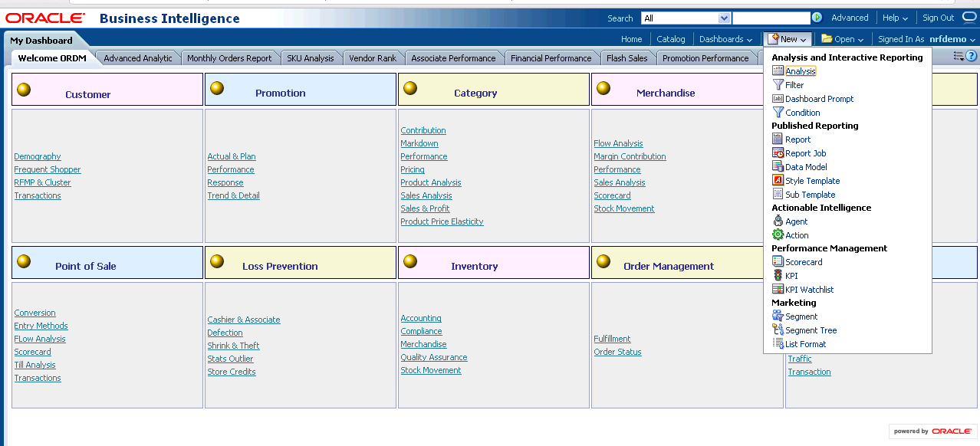The height and width of the screenshot is (446, 980).
Task: Open the Dashboards dropdown menu
Action: click(725, 39)
